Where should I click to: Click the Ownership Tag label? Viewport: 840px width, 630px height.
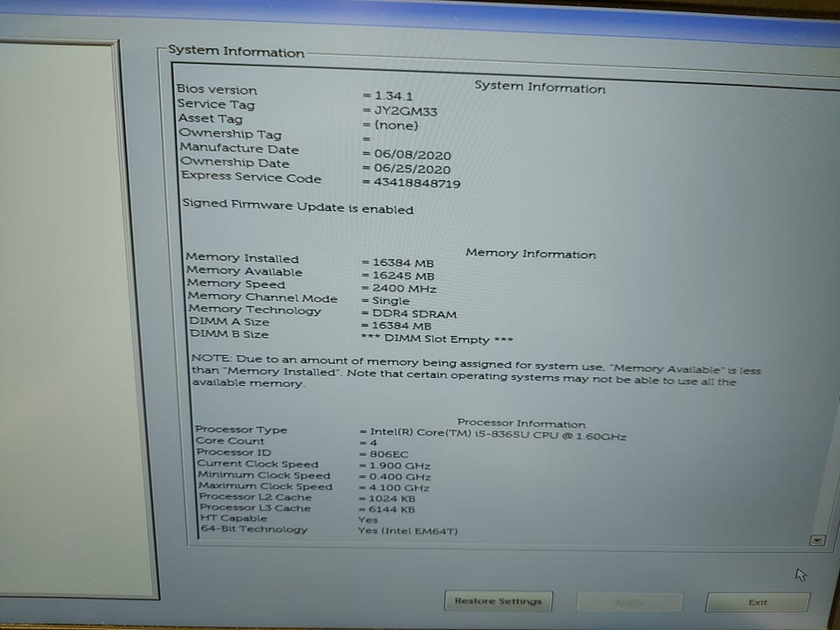(x=230, y=133)
